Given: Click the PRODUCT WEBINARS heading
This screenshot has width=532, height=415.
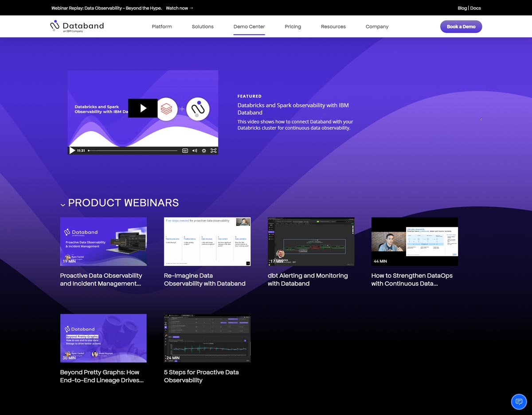Looking at the screenshot, I should point(123,203).
